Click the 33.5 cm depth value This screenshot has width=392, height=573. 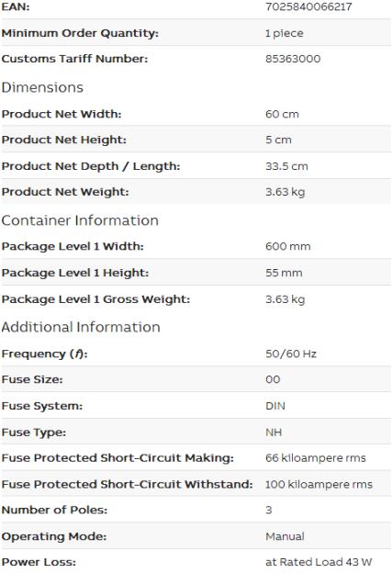click(286, 166)
